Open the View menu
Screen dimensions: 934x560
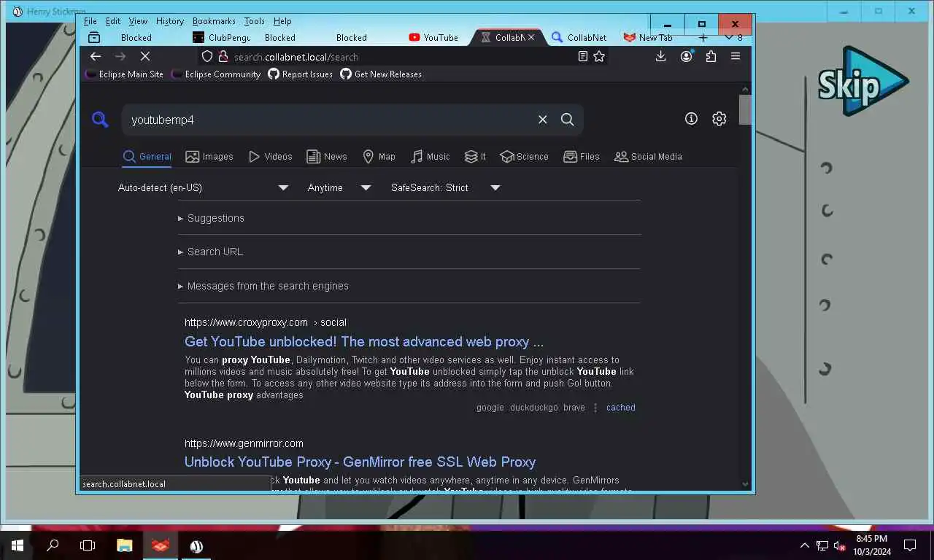tap(138, 21)
